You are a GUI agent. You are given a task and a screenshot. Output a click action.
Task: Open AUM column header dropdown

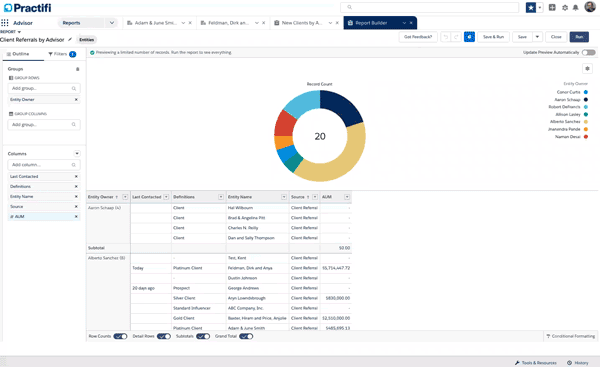347,197
